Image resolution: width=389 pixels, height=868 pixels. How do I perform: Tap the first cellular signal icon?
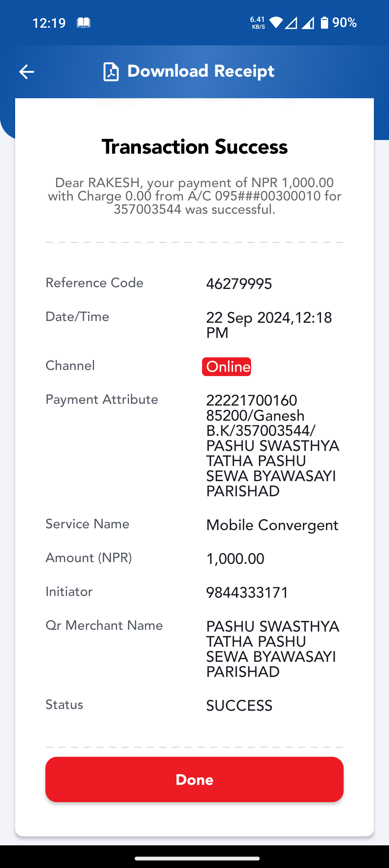pyautogui.click(x=291, y=23)
